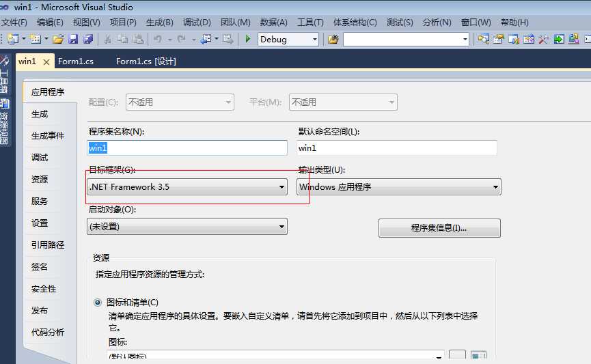
Task: Open the Extension Manager toolbar icon
Action: pos(574,39)
